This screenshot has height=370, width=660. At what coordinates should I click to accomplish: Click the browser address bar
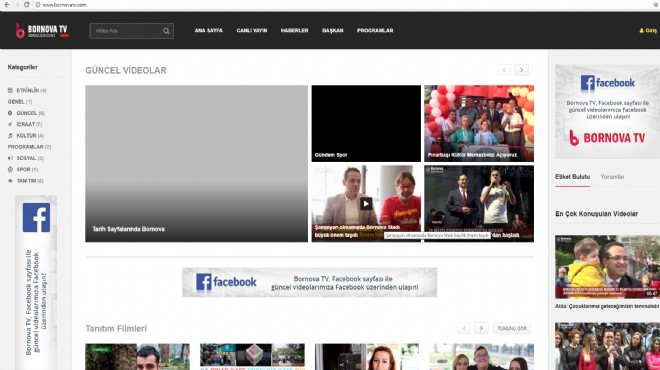(x=337, y=5)
